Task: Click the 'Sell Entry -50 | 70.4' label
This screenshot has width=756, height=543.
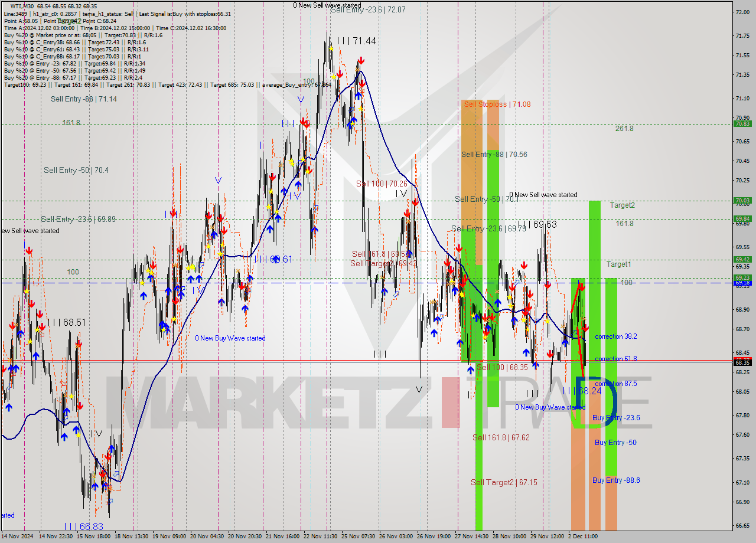Action: coord(76,170)
